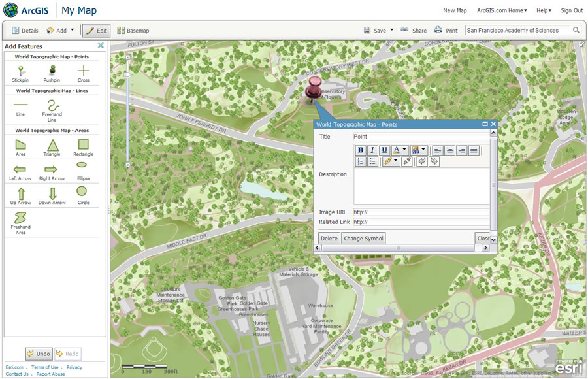The image size is (588, 379).
Task: Click the Title input field
Action: 421,137
